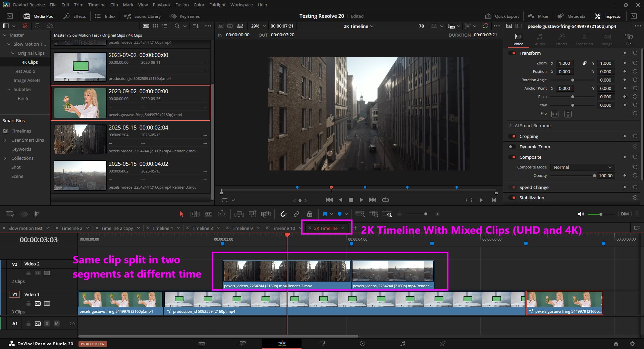This screenshot has width=644, height=349.
Task: Open Media Pool sort order options
Action: point(196,26)
